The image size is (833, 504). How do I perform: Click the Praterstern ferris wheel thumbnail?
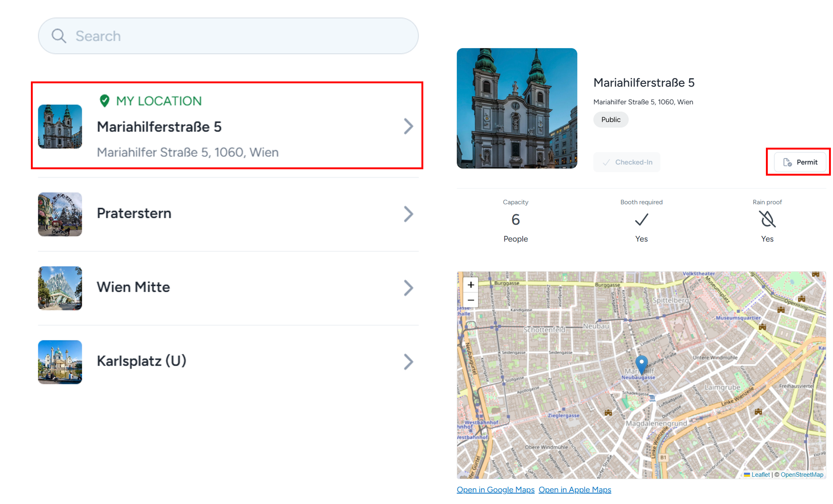point(60,214)
